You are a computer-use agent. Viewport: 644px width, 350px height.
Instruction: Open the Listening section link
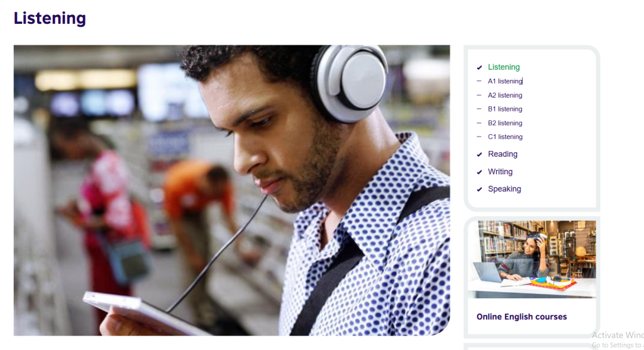[504, 67]
